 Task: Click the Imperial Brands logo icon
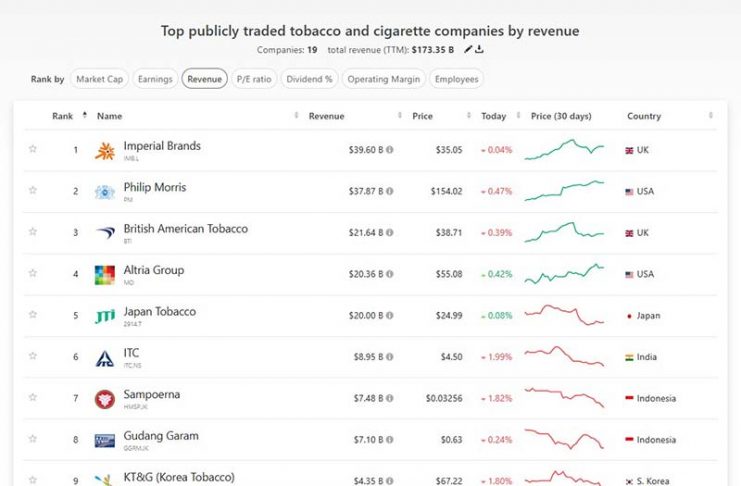click(105, 151)
